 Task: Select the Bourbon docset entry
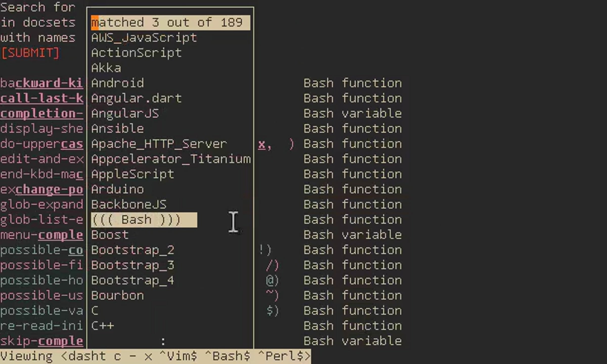pyautogui.click(x=117, y=296)
